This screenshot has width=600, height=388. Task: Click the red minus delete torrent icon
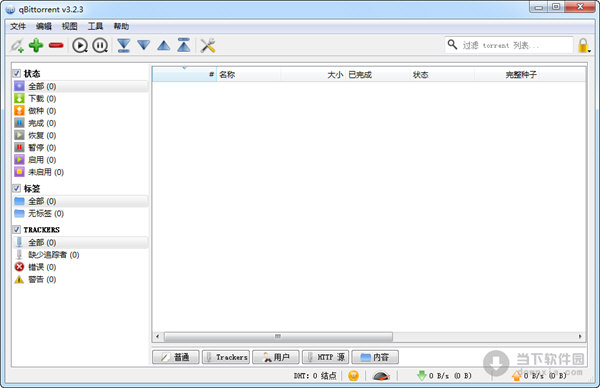pyautogui.click(x=56, y=46)
